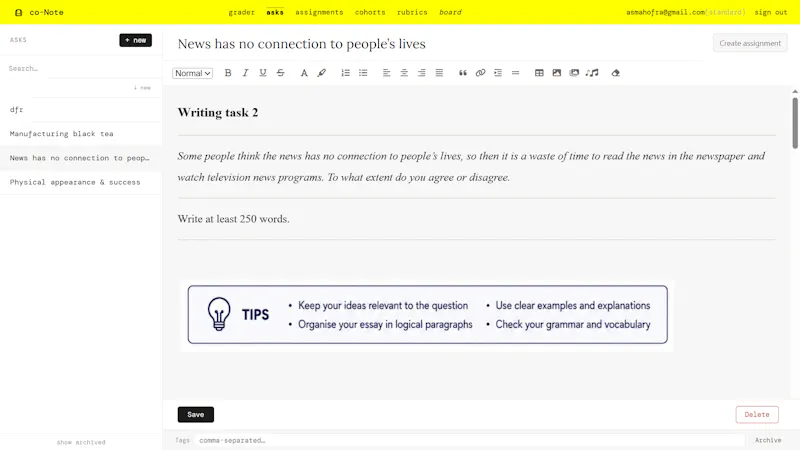Click the 'Writing task 2' heading
The width and height of the screenshot is (800, 450).
coord(218,113)
